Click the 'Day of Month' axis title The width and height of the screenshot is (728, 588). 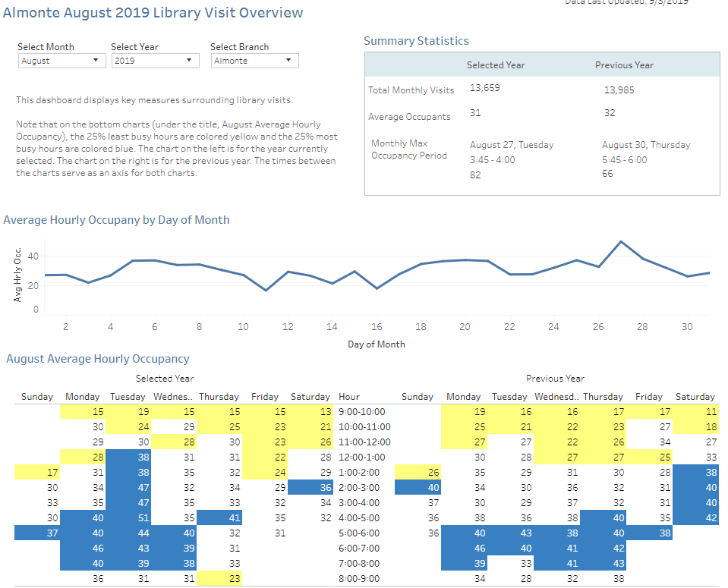(x=376, y=344)
